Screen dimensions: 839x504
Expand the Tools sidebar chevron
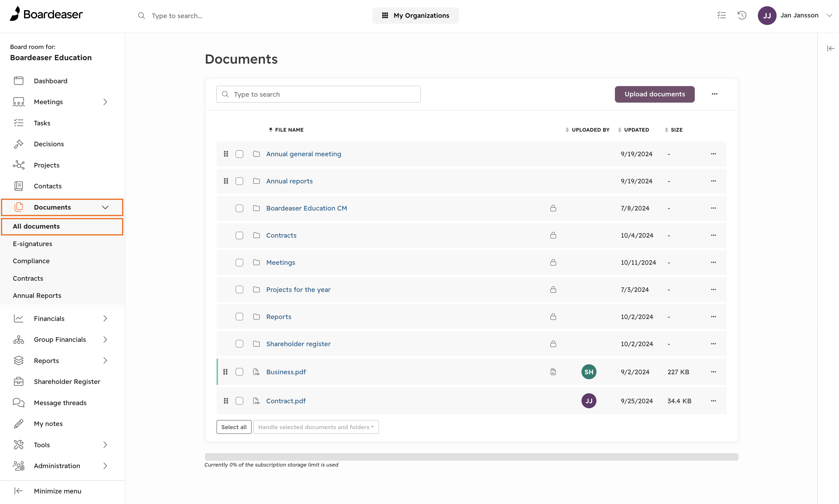105,444
